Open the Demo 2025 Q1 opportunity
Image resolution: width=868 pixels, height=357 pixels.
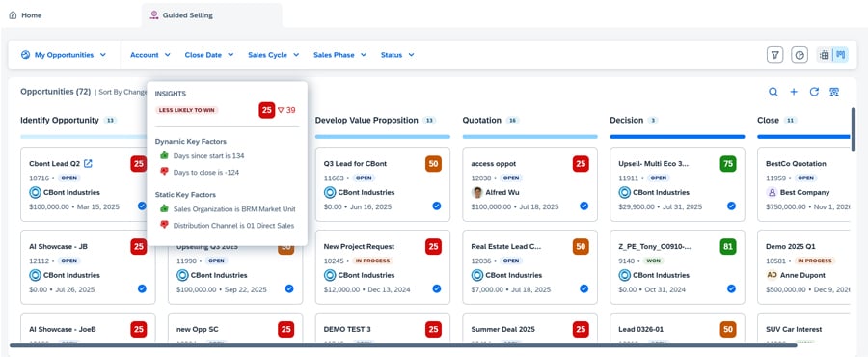(x=791, y=246)
